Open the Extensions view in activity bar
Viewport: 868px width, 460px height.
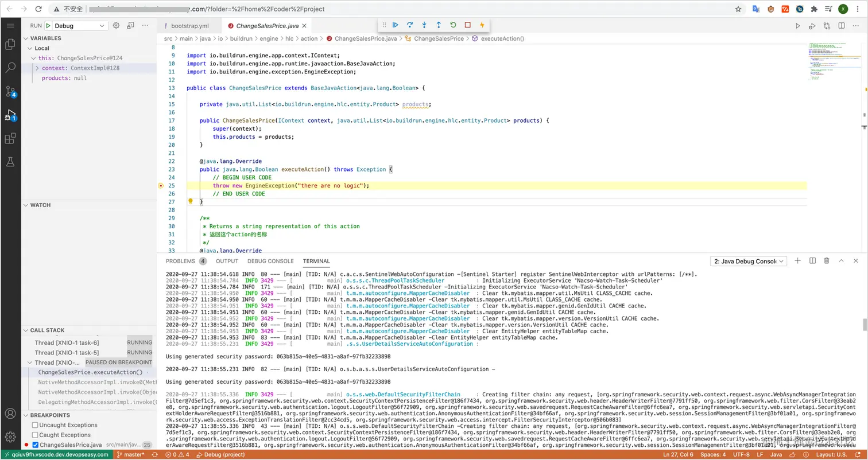10,139
